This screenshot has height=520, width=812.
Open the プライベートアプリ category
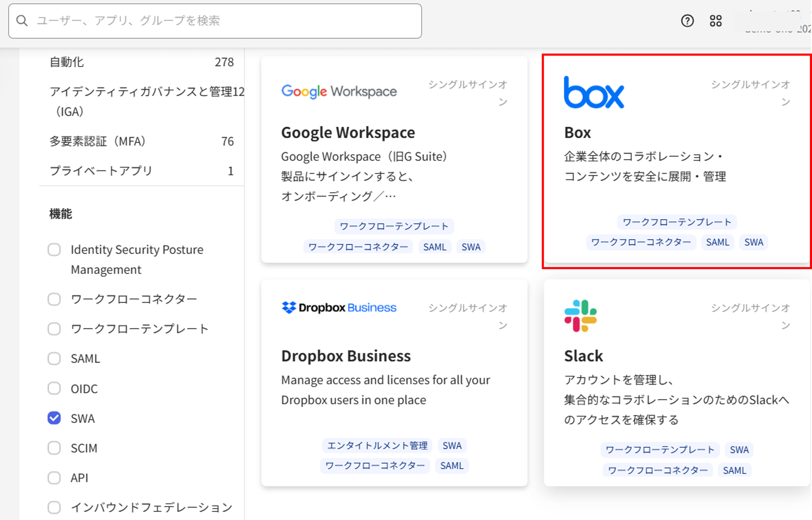pyautogui.click(x=101, y=171)
